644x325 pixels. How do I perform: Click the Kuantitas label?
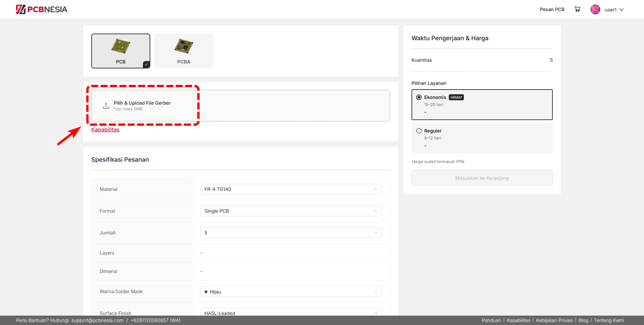coord(422,60)
